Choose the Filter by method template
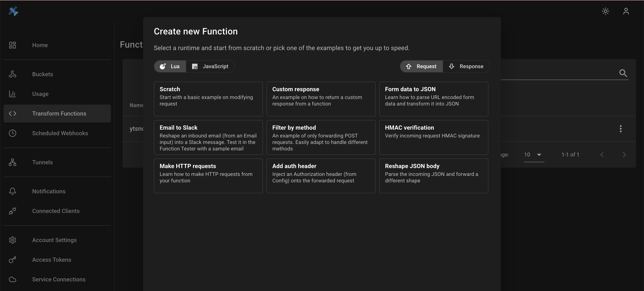 click(x=321, y=137)
